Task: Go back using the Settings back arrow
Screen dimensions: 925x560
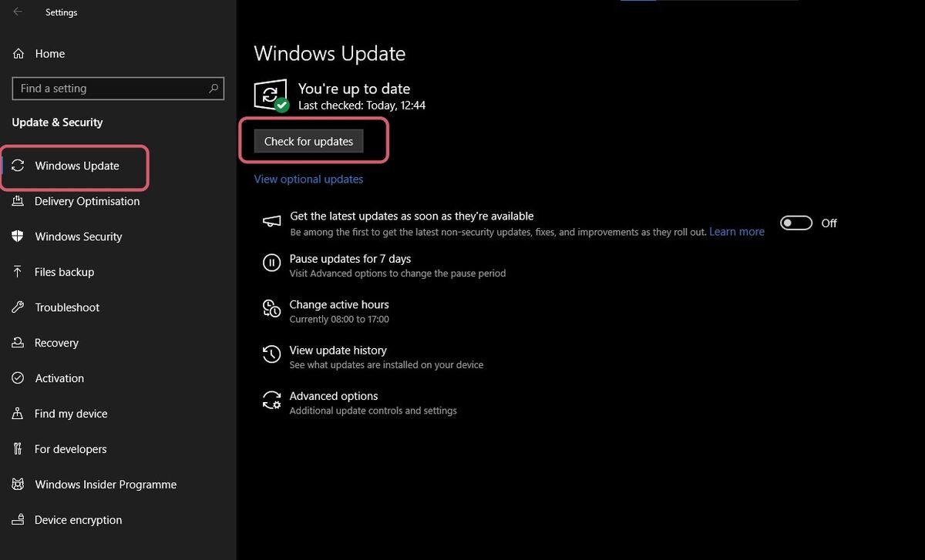Action: (18, 12)
